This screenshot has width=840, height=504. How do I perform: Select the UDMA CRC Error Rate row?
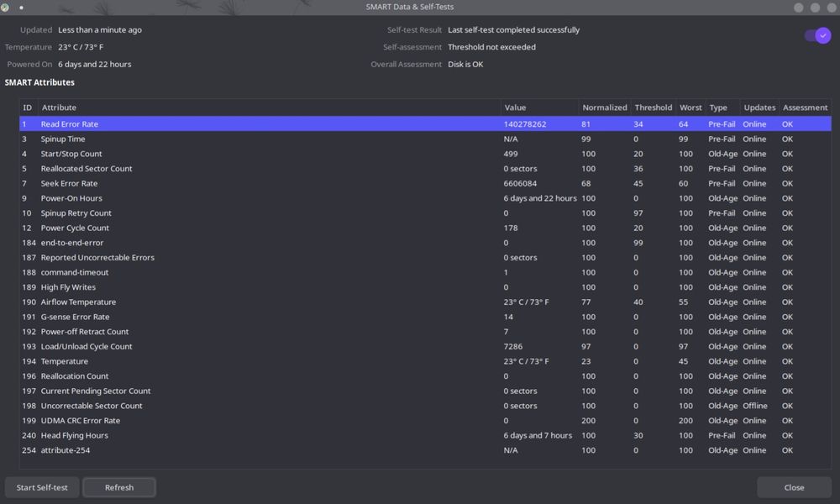tap(425, 421)
